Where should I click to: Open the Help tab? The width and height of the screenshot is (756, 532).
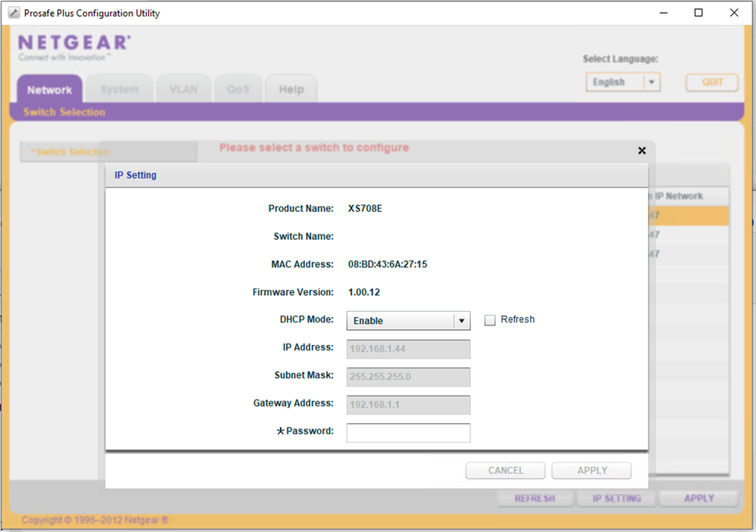(291, 89)
